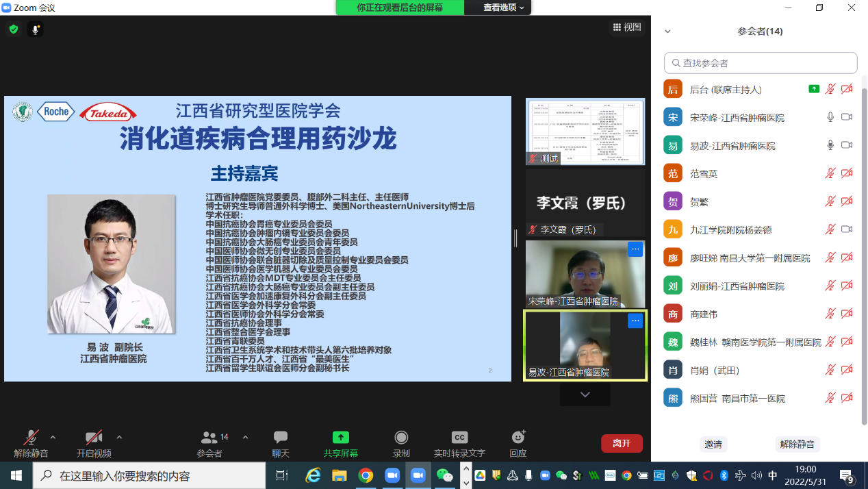This screenshot has width=868, height=489.
Task: Enable 实时转录文字 closed captions
Action: pos(459,444)
